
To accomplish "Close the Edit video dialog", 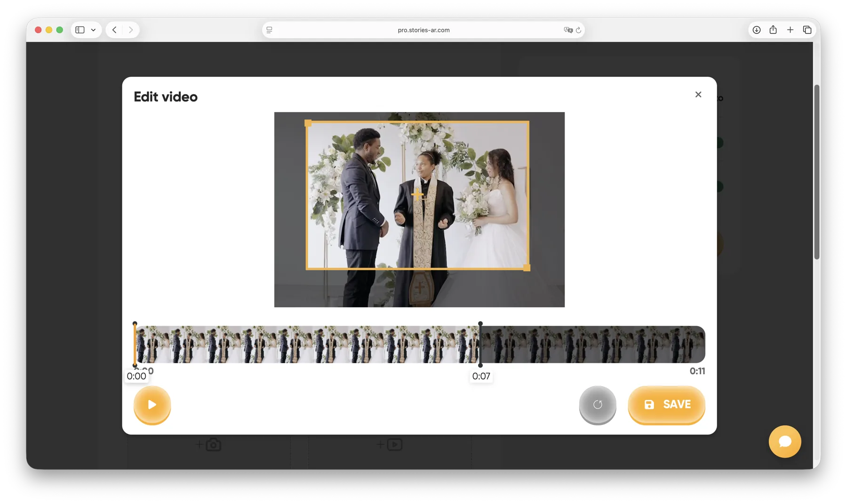I will coord(698,95).
